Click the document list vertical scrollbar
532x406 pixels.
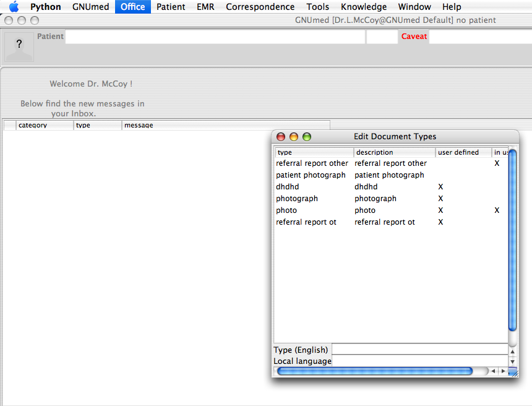[513, 240]
